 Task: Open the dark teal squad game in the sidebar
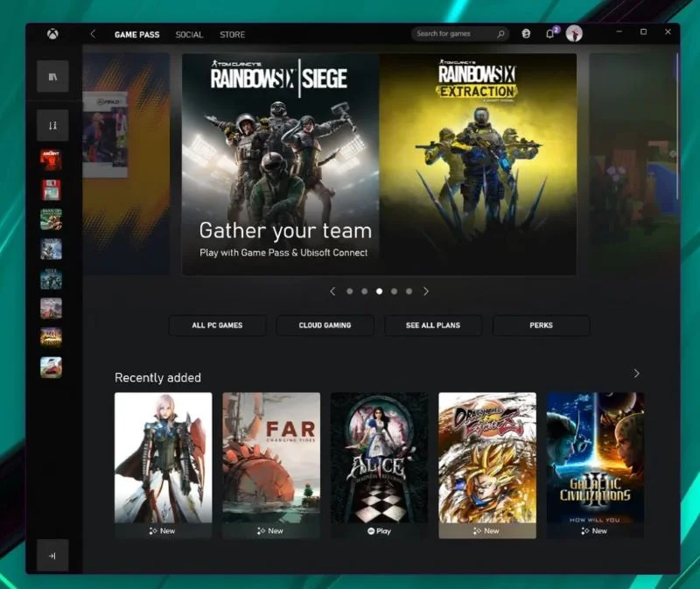coord(51,278)
